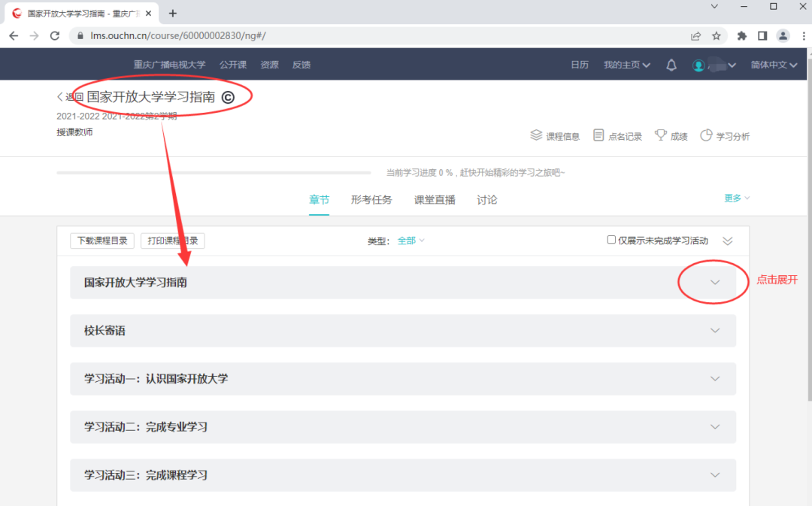The height and width of the screenshot is (506, 812).
Task: Click the 打印课程目录 button
Action: tap(172, 241)
